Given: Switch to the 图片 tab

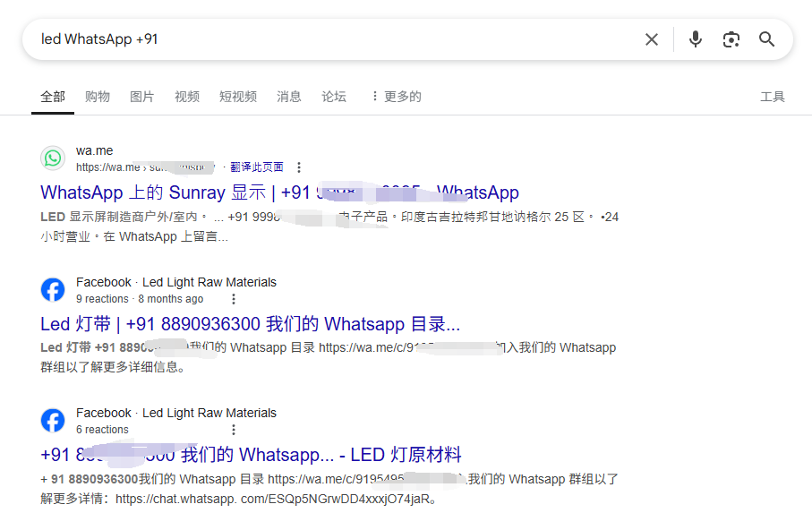Looking at the screenshot, I should (x=141, y=97).
